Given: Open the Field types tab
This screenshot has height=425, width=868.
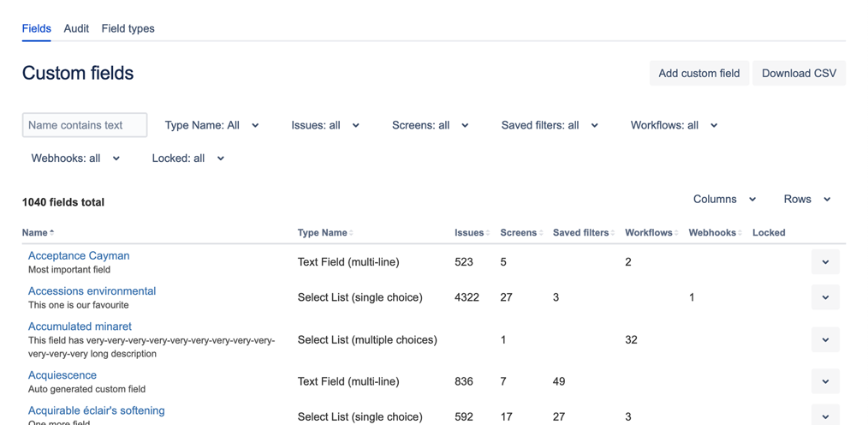Looking at the screenshot, I should (x=128, y=28).
